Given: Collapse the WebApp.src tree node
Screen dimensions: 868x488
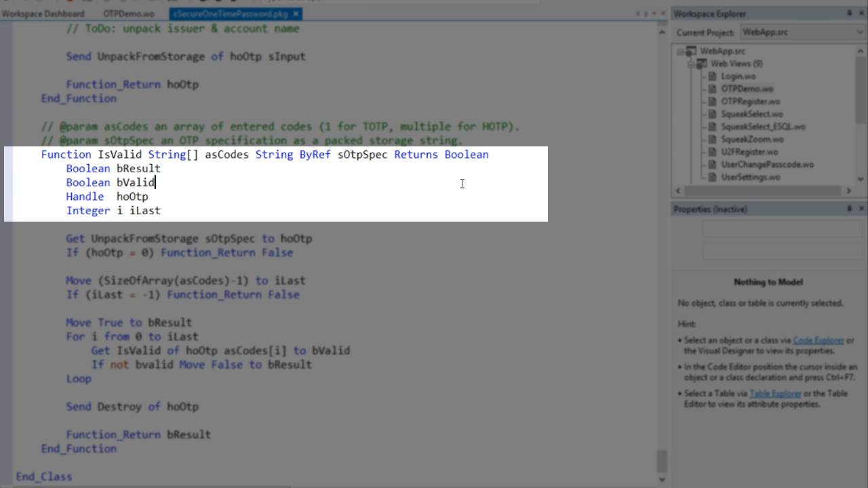Looking at the screenshot, I should [681, 52].
